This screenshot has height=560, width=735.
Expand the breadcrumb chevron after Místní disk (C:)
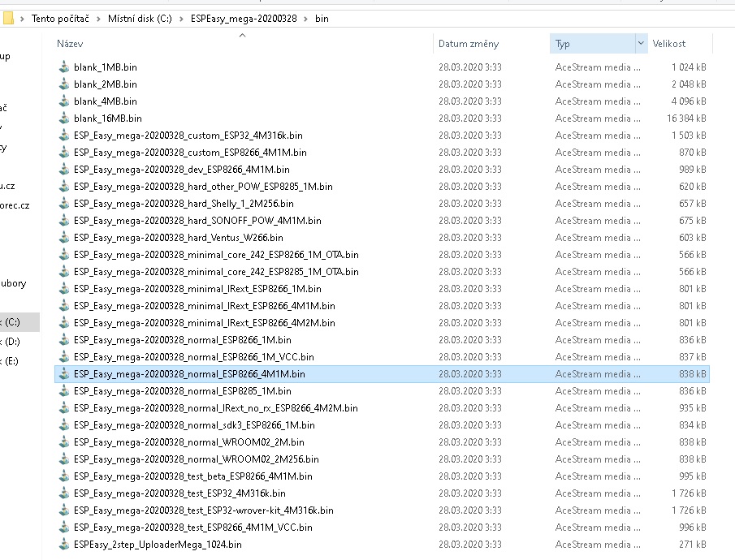pos(181,19)
